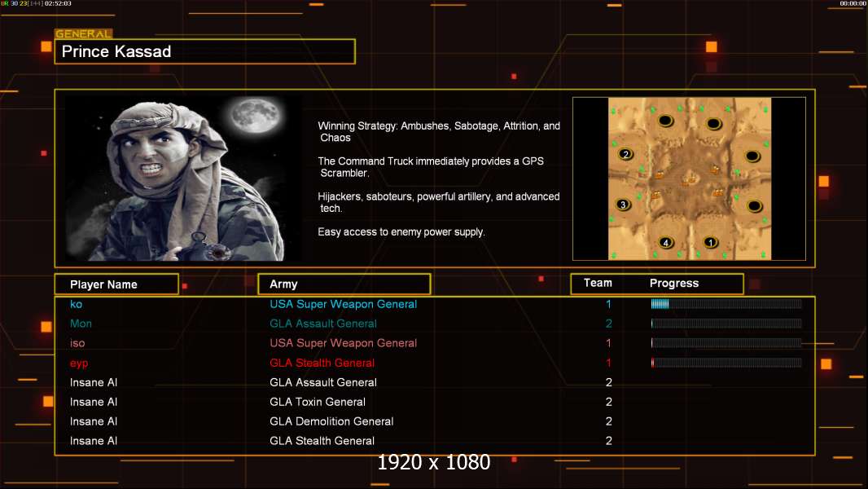Click 'Easy access to enemy power supply' text

[x=401, y=232]
